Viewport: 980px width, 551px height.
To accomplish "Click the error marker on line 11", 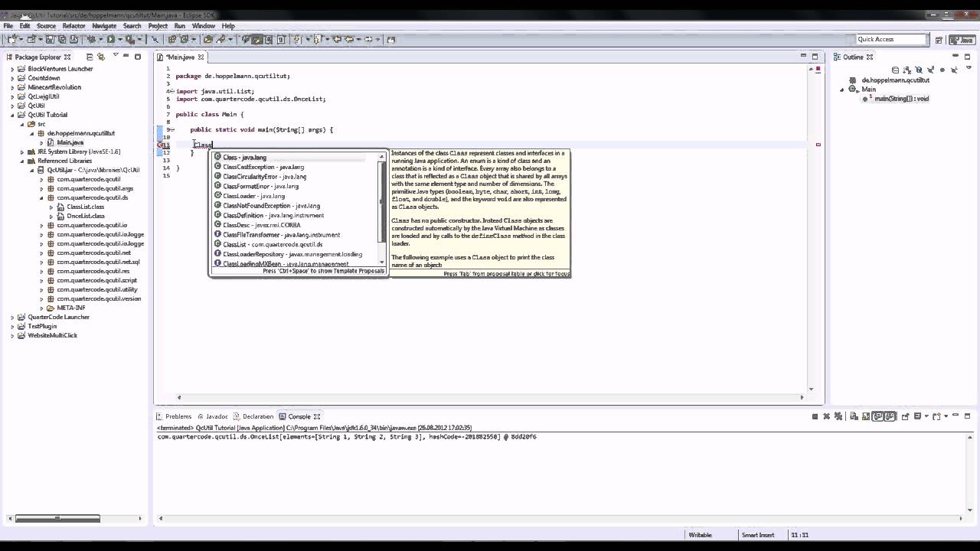I will [x=162, y=145].
